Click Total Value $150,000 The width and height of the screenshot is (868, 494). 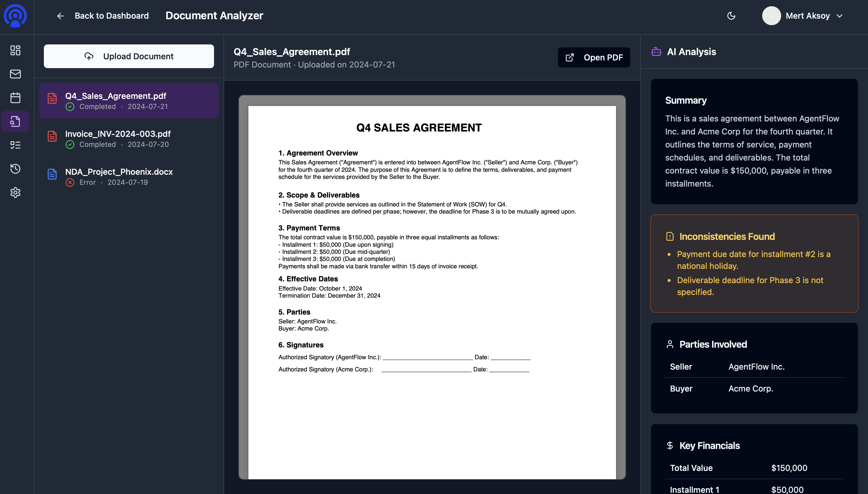pos(754,468)
